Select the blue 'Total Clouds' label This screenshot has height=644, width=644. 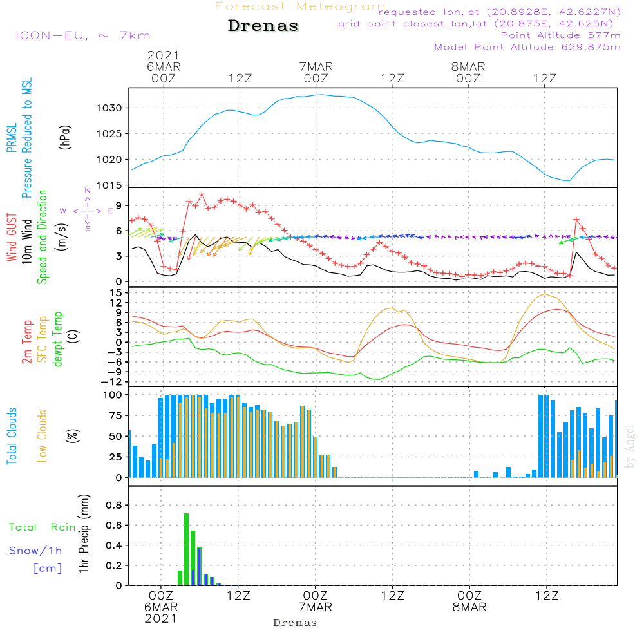(x=12, y=436)
